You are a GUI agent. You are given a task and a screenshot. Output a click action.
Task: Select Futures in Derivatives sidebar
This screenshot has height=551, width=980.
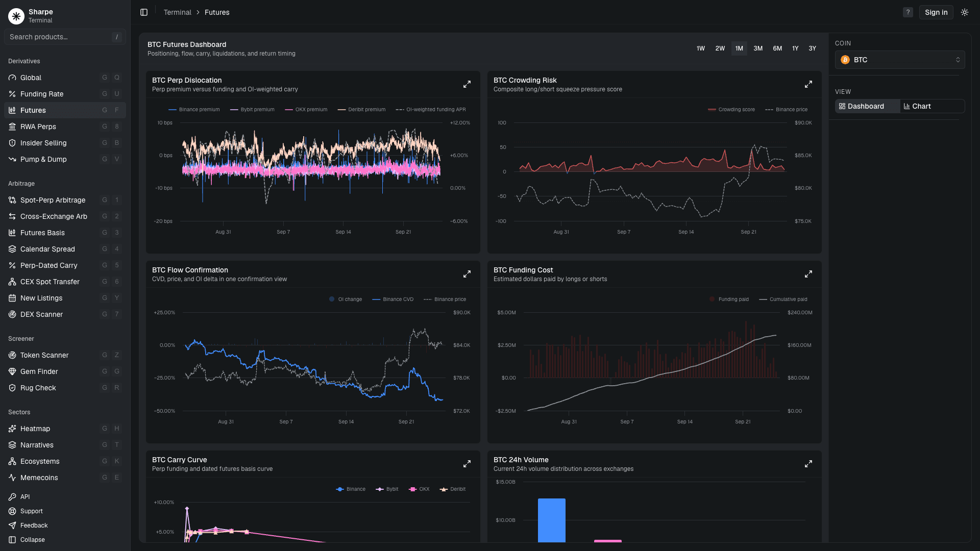coord(65,110)
